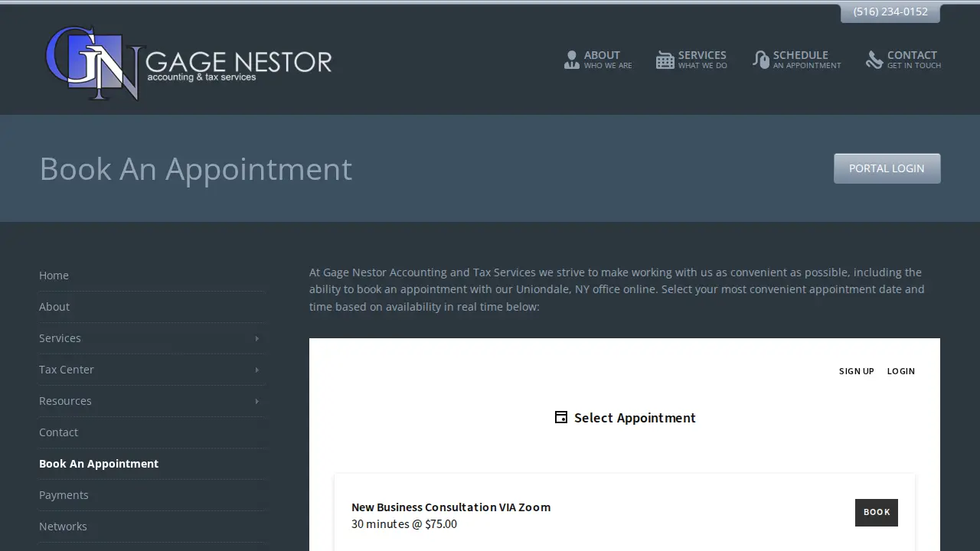Click the calendar icon beside Select Appointment
The image size is (980, 551).
[561, 417]
